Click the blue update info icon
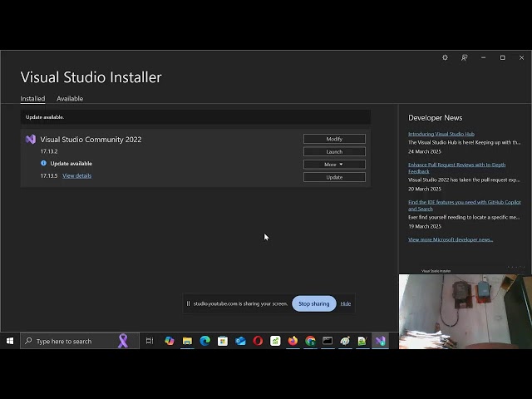Viewport: 532px width, 399px height. [x=43, y=163]
